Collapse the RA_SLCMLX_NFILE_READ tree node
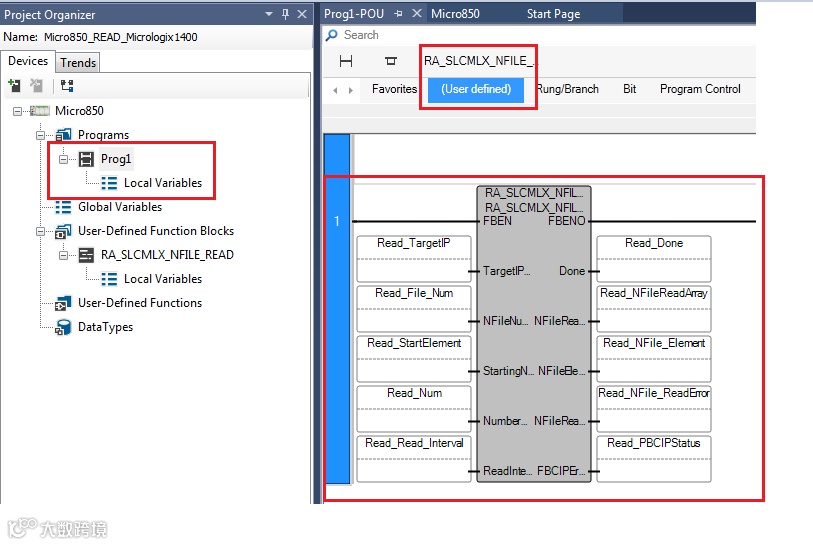Viewport: 813px width, 545px height. click(x=63, y=255)
